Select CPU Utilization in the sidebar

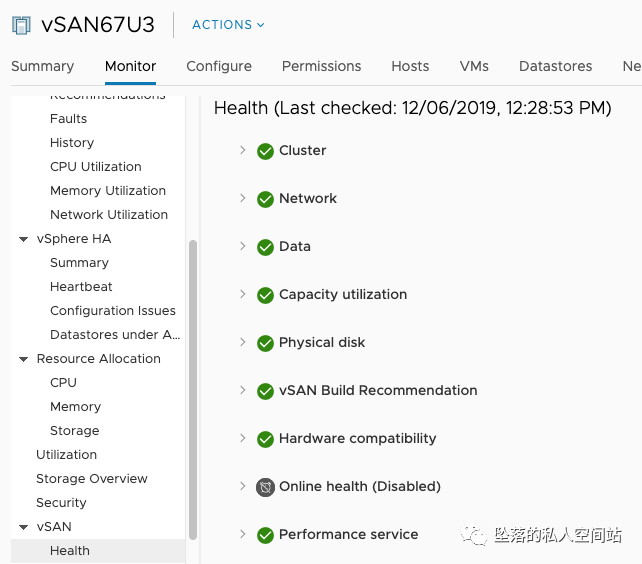coord(96,167)
